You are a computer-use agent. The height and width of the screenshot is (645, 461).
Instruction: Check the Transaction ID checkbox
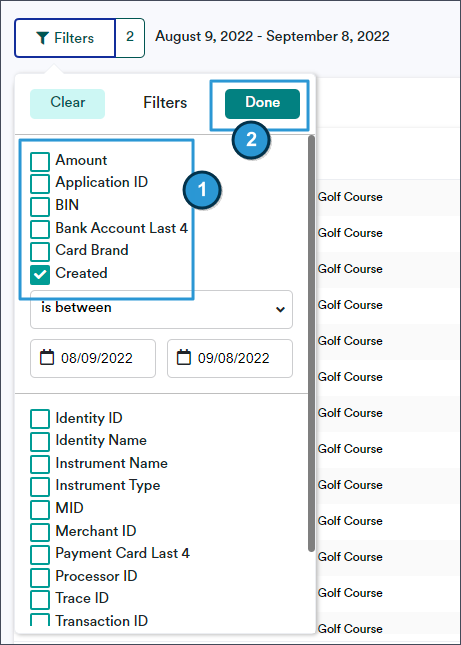40,620
